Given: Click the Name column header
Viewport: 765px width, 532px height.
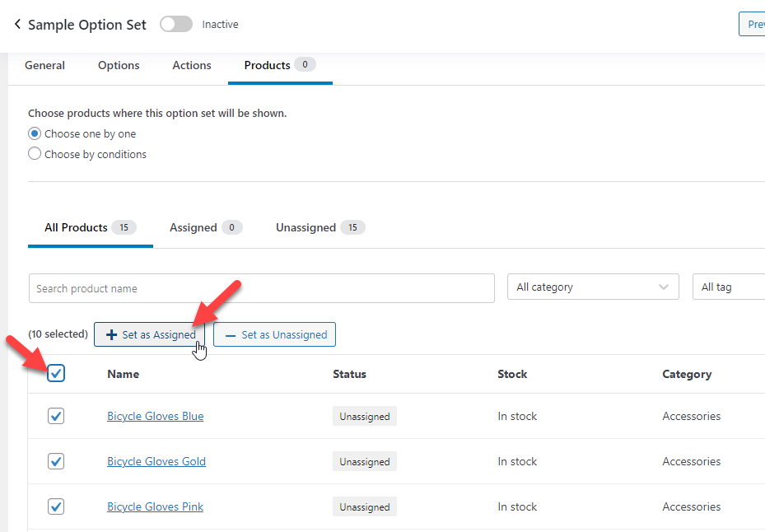Looking at the screenshot, I should pos(124,374).
